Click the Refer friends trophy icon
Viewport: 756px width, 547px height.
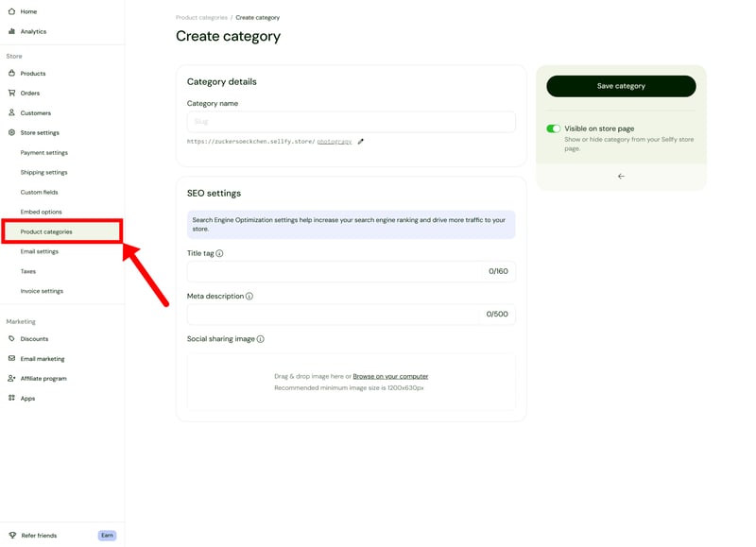(x=12, y=535)
